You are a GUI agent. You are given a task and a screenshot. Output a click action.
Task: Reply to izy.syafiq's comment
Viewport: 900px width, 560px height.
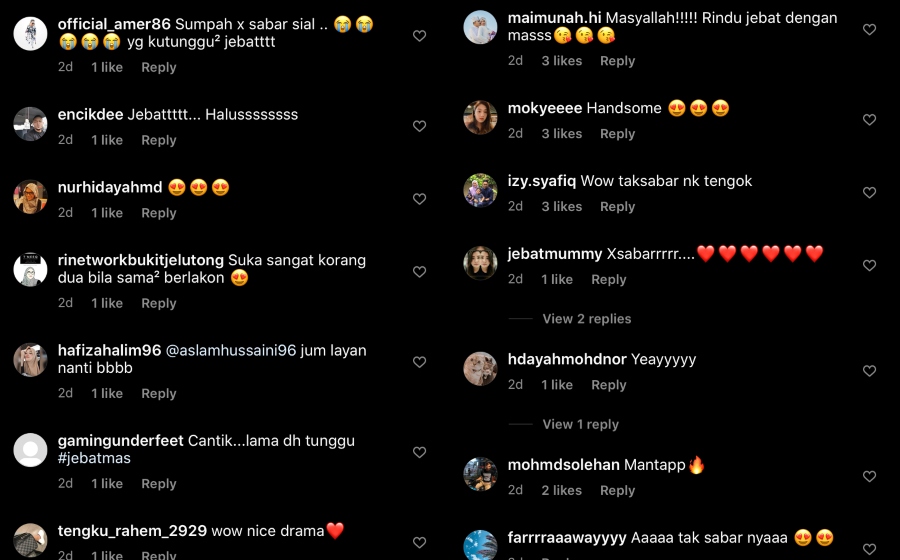[618, 207]
